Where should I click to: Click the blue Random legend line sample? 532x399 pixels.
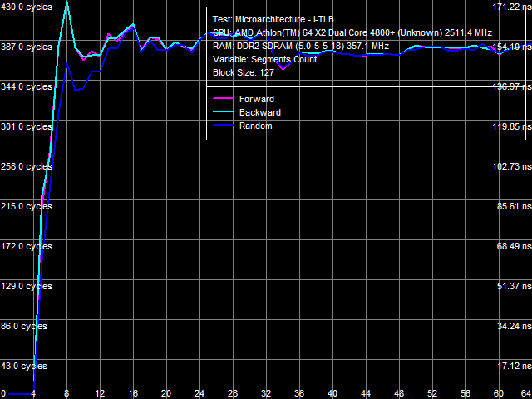point(223,126)
